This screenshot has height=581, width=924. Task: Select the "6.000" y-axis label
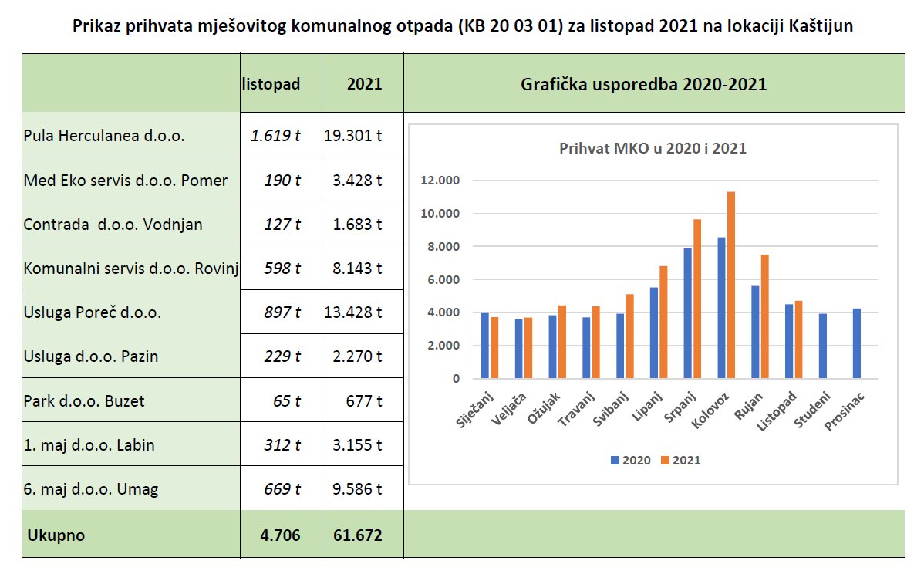[443, 279]
